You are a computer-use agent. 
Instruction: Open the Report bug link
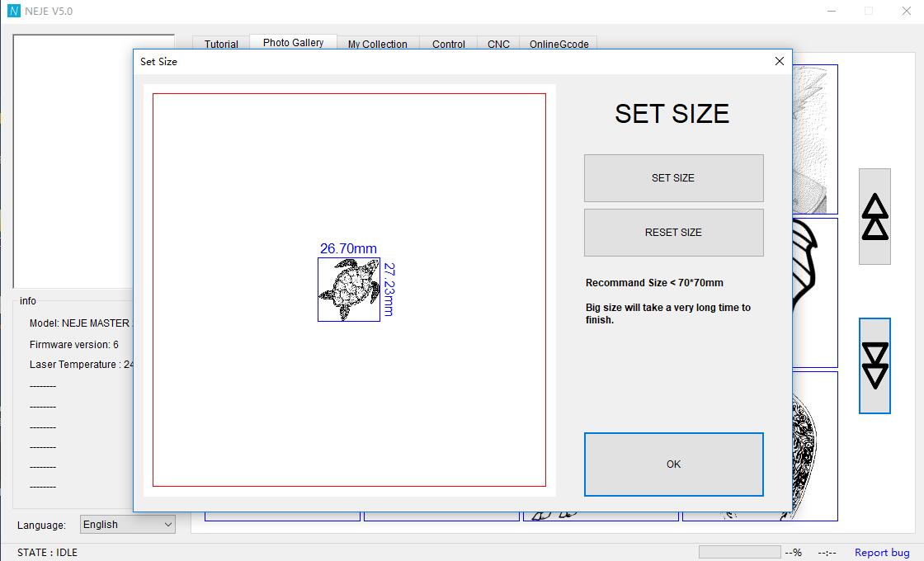[882, 552]
